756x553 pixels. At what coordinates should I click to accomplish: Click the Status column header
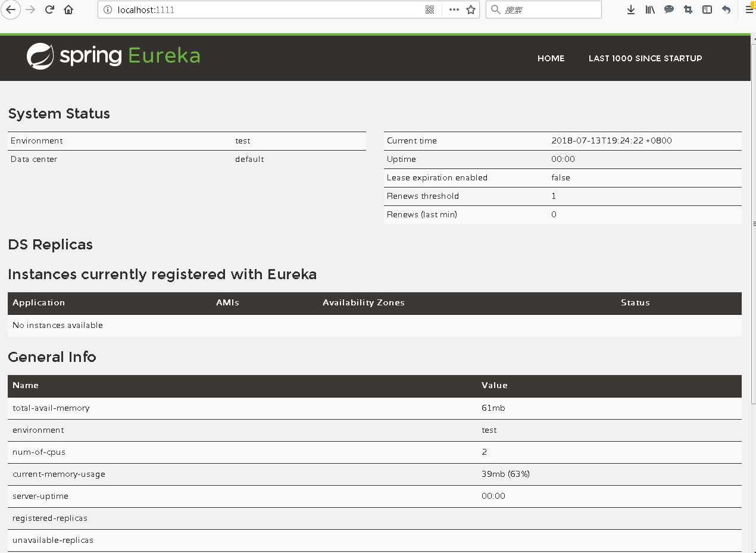click(x=635, y=303)
